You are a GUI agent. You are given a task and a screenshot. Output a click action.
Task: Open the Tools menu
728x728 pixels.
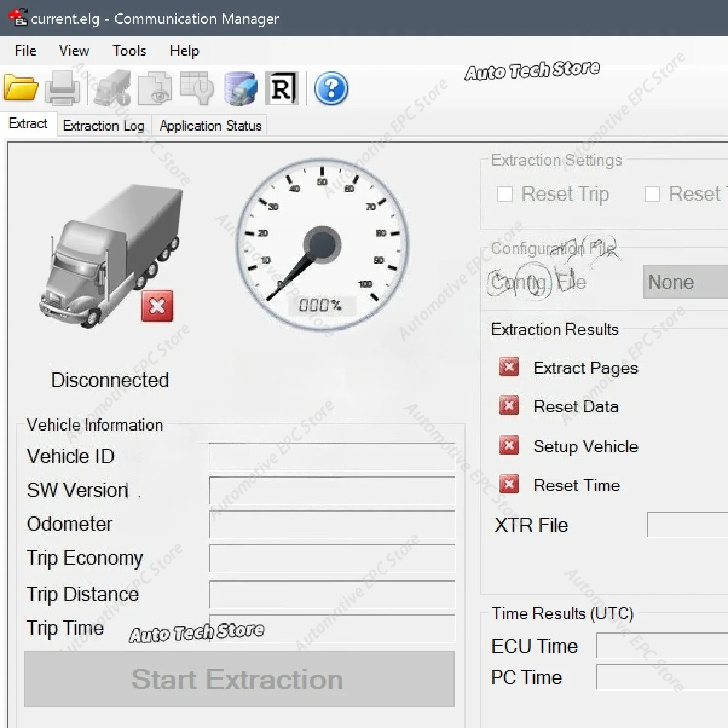[129, 51]
